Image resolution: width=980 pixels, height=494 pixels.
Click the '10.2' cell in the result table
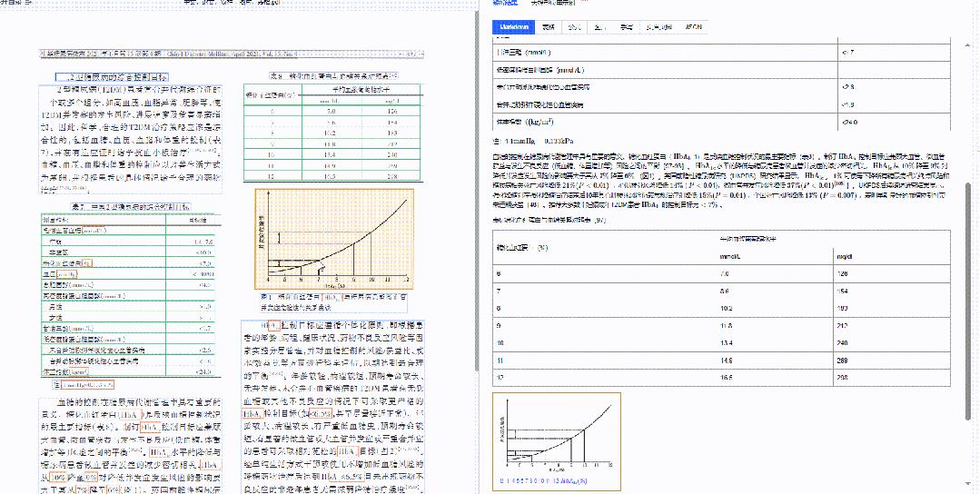[775, 309]
